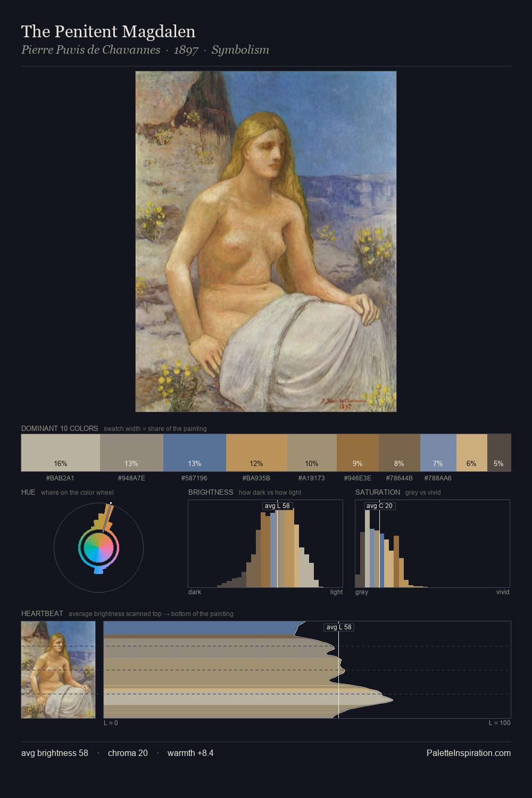This screenshot has width=532, height=798.
Task: Click the brightness histogram chart
Action: [x=265, y=544]
